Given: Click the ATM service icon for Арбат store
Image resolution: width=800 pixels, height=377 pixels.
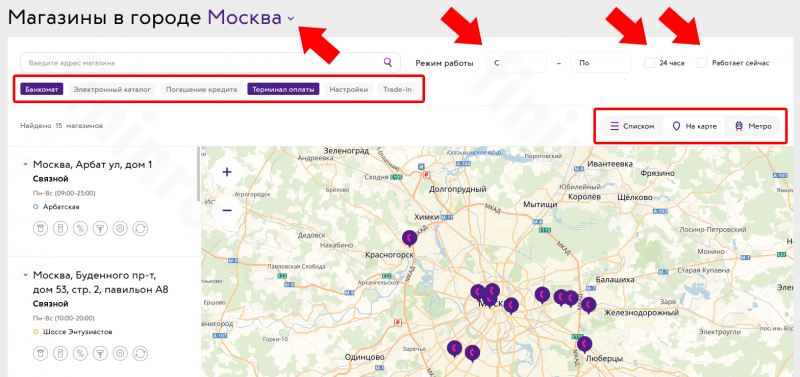Looking at the screenshot, I should (40, 229).
